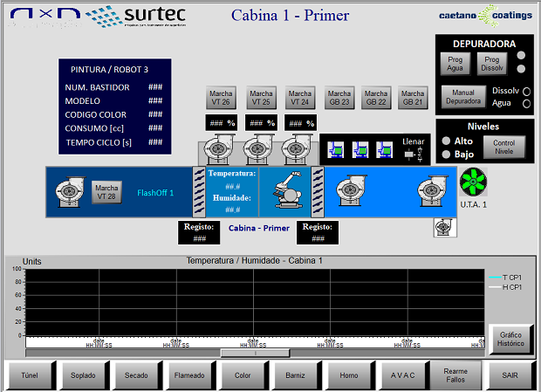Open the Gráfico Histórico chart
This screenshot has height=392, width=541.
[510, 339]
